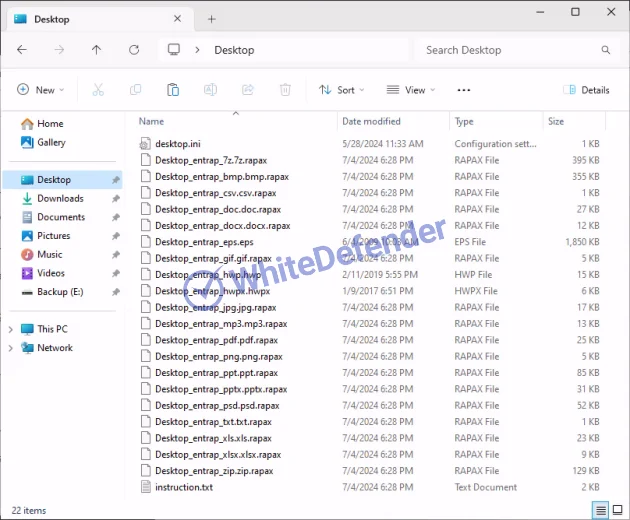Screen dimensions: 630x520
Task: Click the Refresh button in navigation bar
Action: [x=134, y=50]
